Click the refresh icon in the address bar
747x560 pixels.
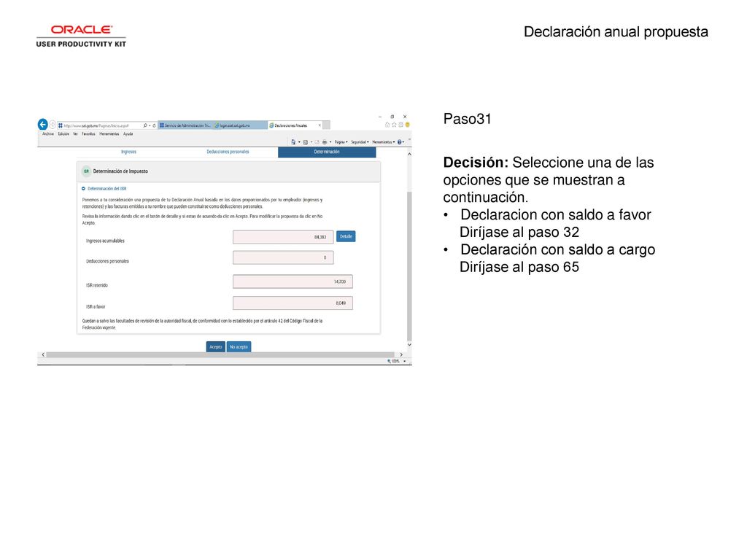click(154, 125)
